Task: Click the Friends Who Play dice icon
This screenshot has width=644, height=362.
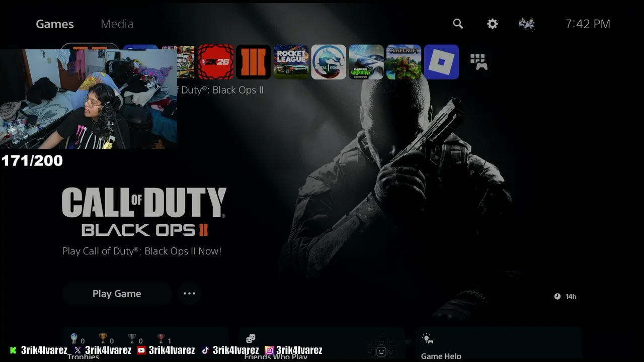Action: click(251, 339)
